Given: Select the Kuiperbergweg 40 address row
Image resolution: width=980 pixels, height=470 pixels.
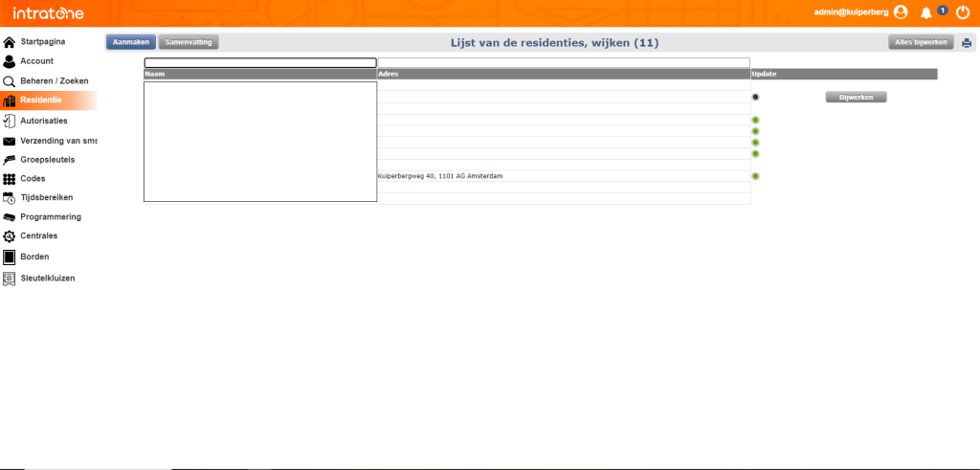Looking at the screenshot, I should tap(440, 176).
